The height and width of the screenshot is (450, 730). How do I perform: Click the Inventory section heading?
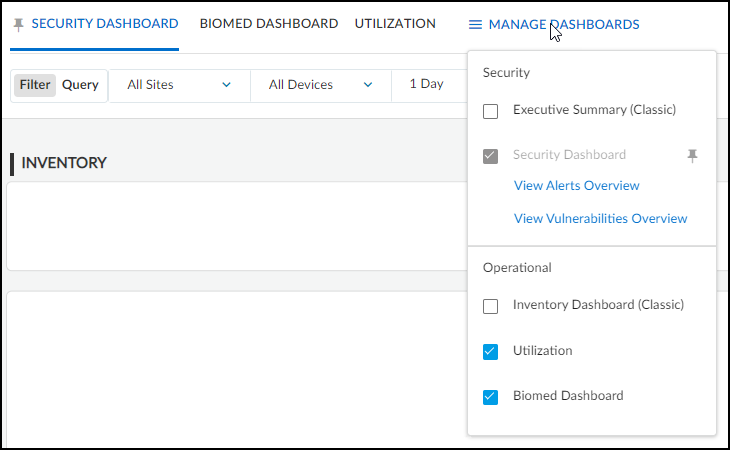64,163
